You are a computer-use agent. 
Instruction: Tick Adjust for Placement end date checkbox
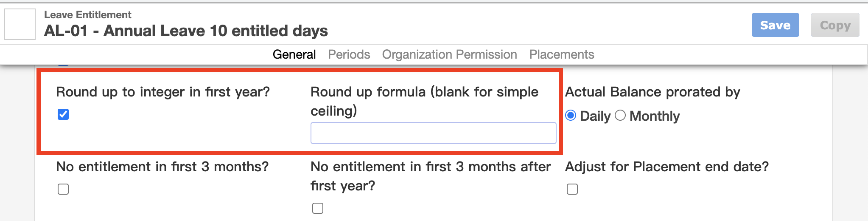pyautogui.click(x=572, y=189)
